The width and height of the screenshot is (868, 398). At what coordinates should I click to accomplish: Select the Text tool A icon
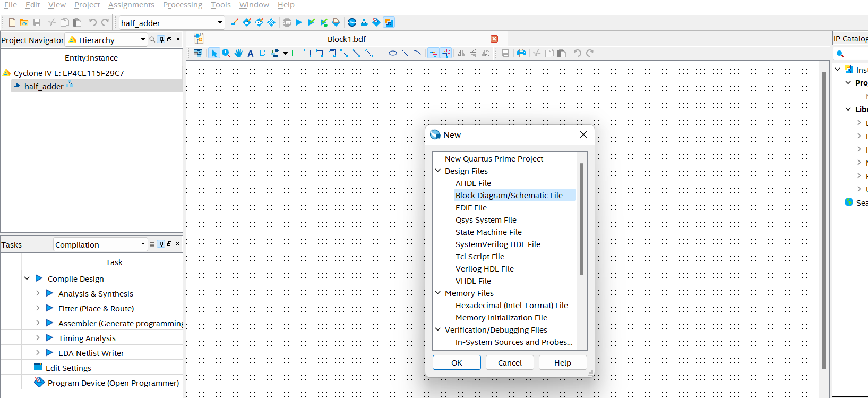(251, 53)
